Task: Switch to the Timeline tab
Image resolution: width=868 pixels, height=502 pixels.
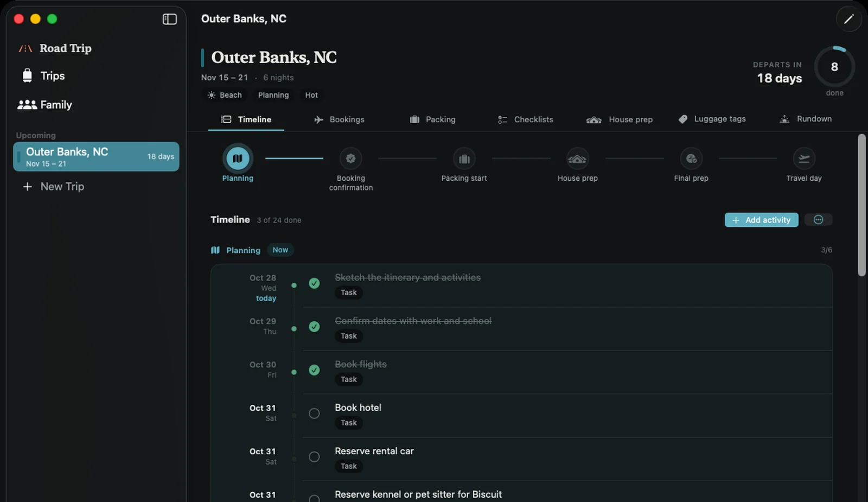Action: [246, 119]
